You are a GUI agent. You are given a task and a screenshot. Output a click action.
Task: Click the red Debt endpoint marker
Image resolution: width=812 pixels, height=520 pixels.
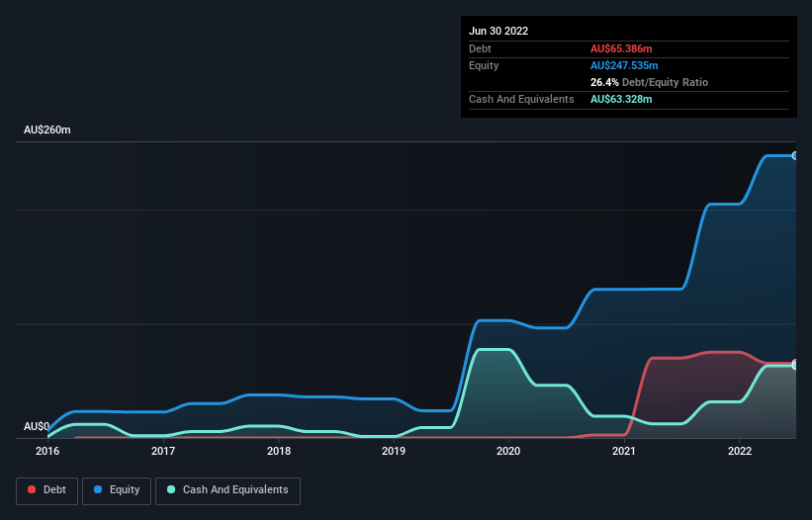click(x=795, y=362)
